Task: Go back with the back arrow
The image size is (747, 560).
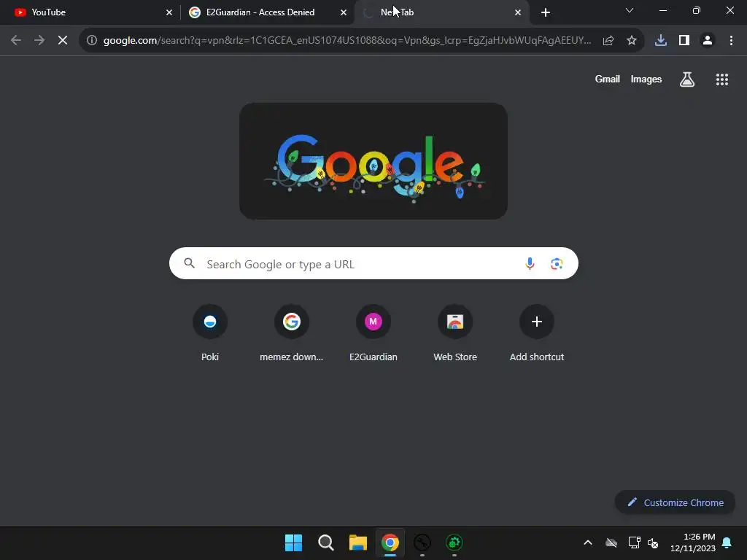Action: point(16,41)
